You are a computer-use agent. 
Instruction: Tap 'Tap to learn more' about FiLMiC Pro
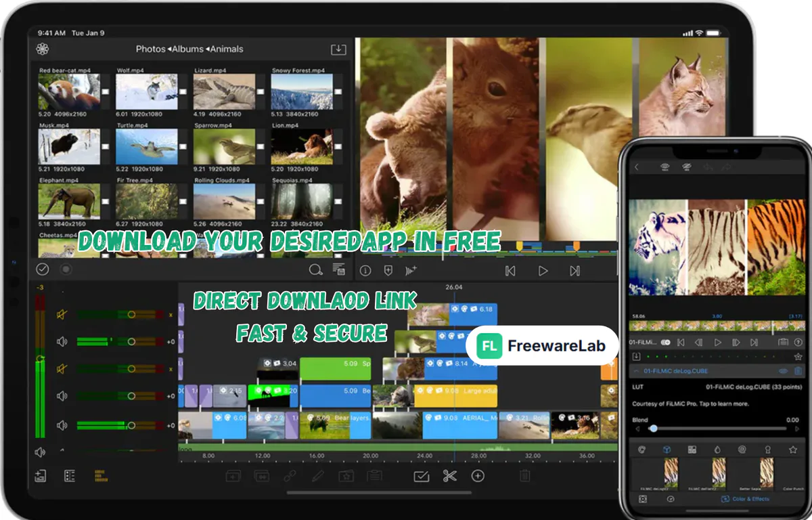[727, 404]
